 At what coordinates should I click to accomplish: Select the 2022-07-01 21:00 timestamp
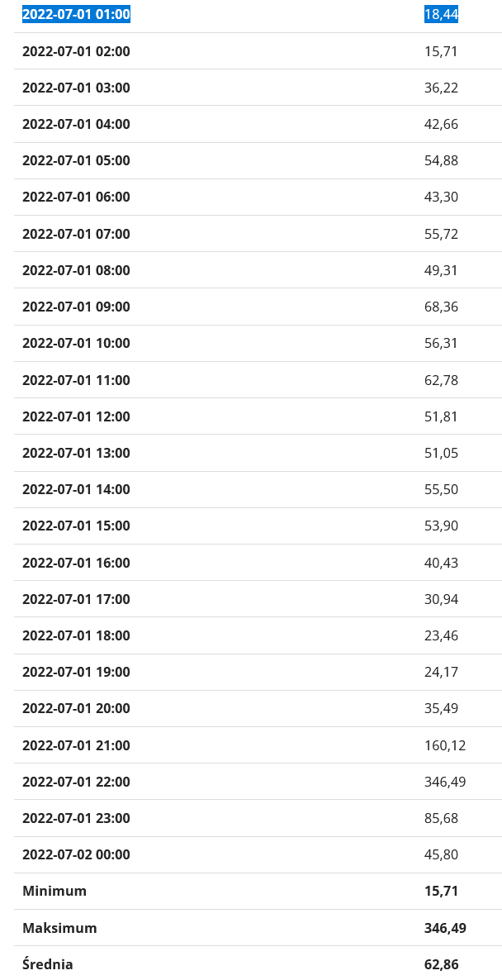tap(76, 745)
